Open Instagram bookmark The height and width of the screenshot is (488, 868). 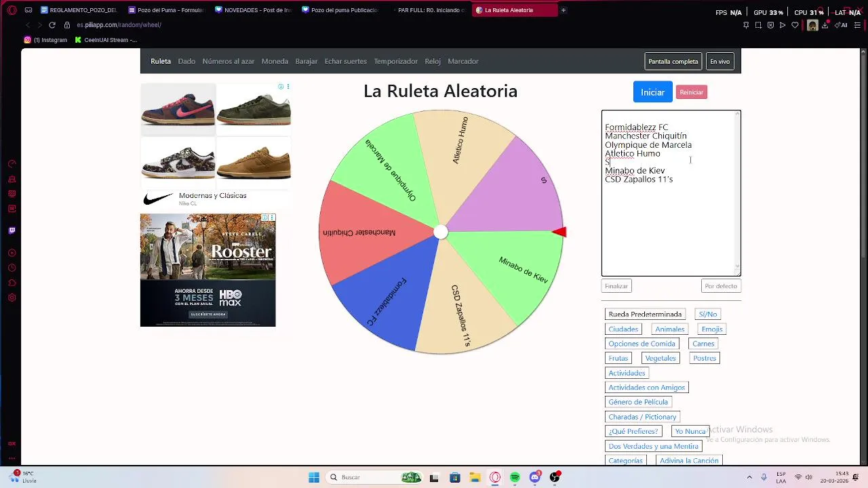point(45,40)
